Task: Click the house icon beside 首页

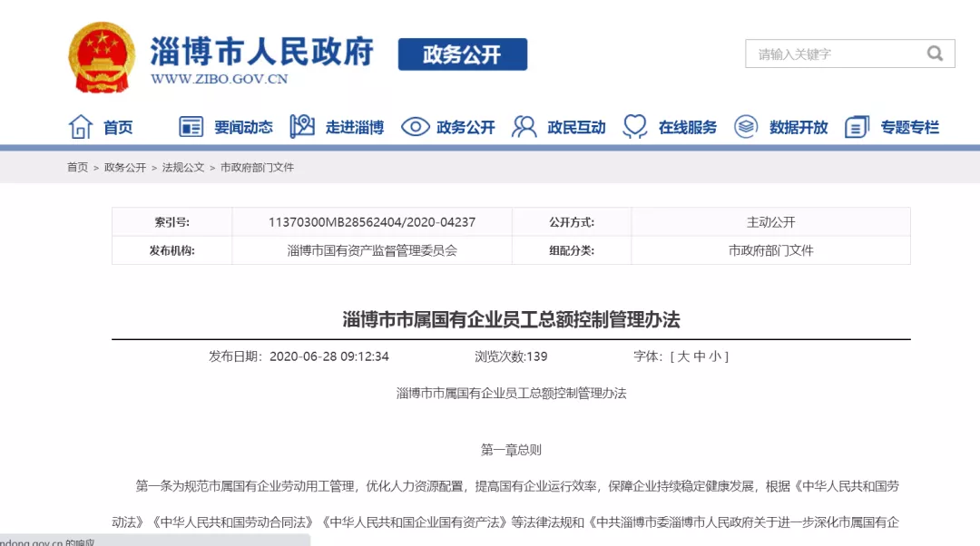Action: tap(81, 127)
